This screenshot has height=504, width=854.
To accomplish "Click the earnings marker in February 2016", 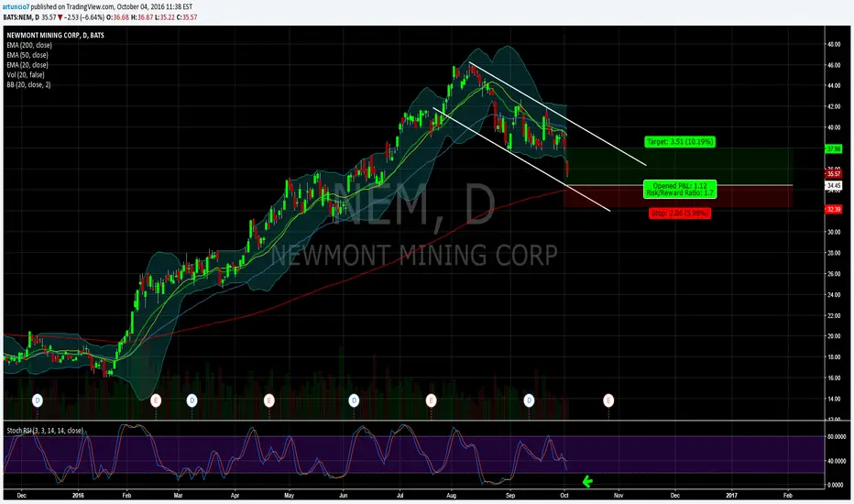I will pos(156,401).
